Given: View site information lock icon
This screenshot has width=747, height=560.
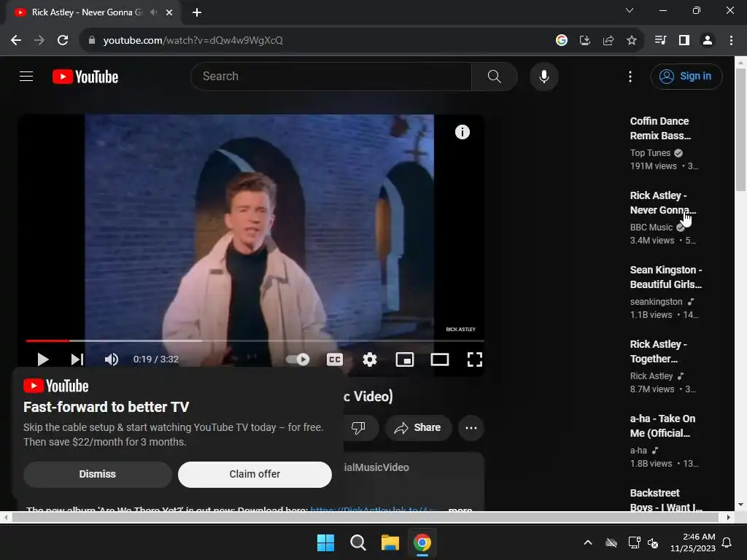Looking at the screenshot, I should (92, 41).
